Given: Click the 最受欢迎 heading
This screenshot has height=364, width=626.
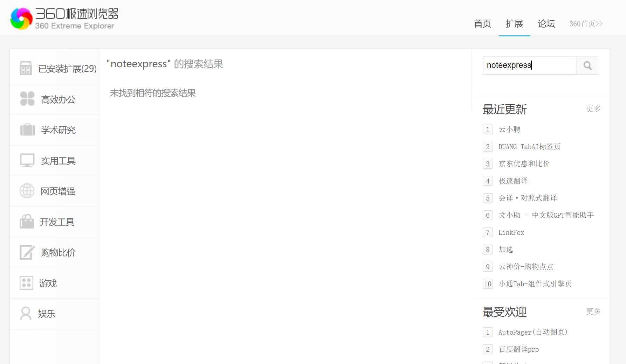Looking at the screenshot, I should tap(504, 312).
